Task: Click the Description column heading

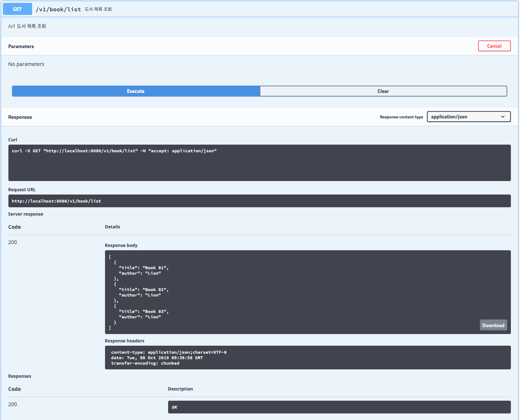Action: (x=180, y=389)
